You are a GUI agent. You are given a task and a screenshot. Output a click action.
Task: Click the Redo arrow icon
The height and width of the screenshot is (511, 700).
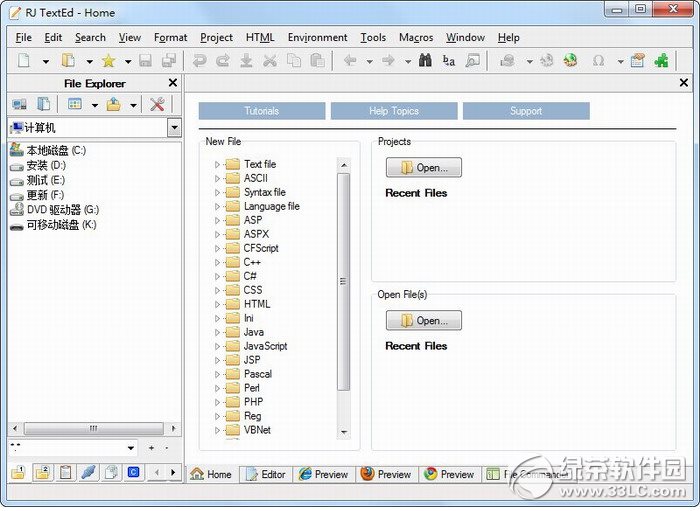[x=222, y=60]
